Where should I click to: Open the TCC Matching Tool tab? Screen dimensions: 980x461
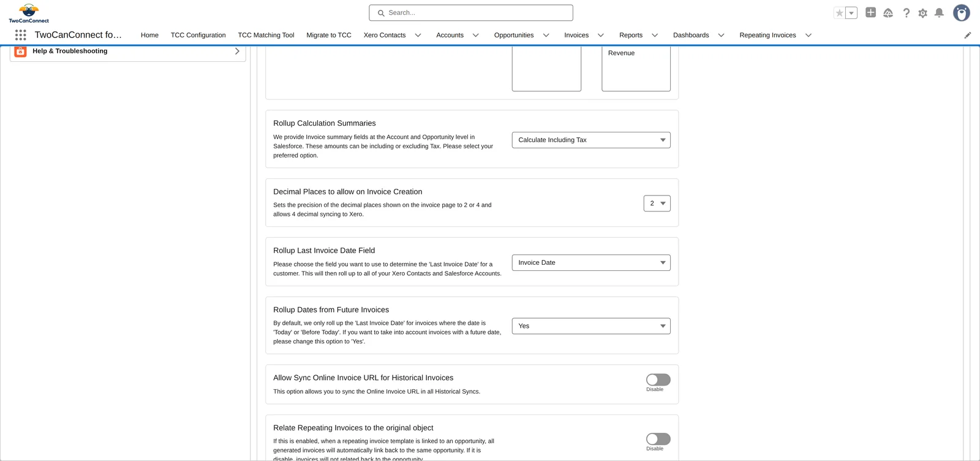coord(266,35)
